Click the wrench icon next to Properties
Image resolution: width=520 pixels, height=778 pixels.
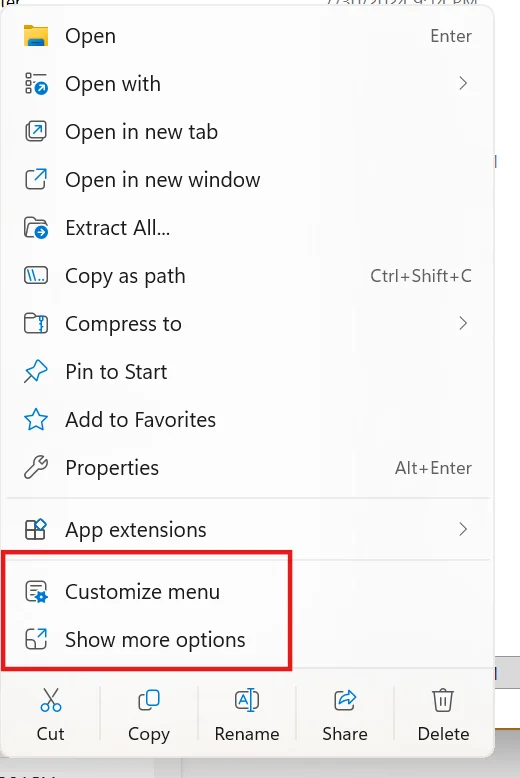(36, 467)
